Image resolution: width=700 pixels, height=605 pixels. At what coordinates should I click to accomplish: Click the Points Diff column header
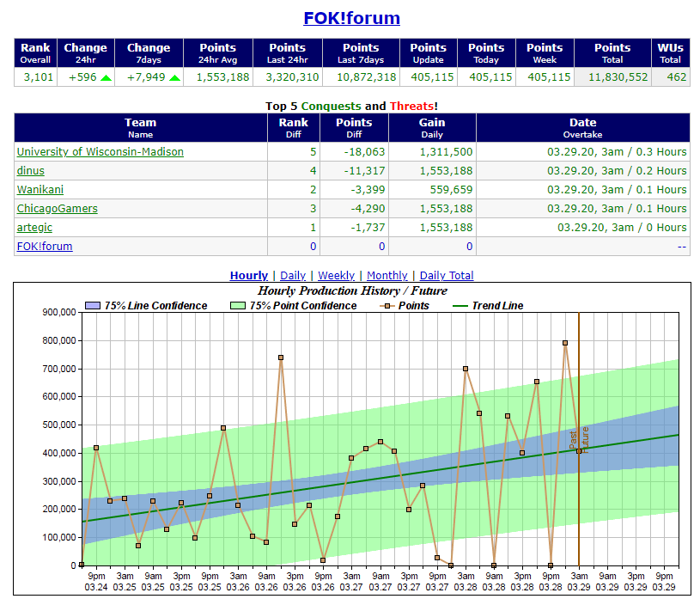click(354, 128)
